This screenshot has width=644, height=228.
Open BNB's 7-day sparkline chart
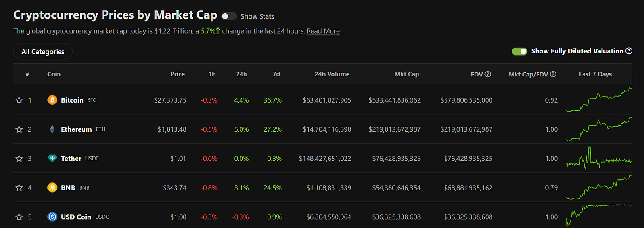pos(599,187)
